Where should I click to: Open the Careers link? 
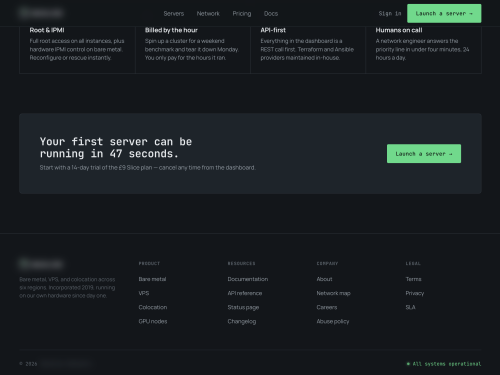(x=327, y=307)
